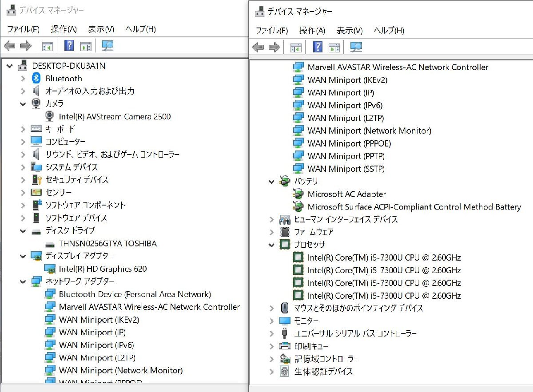Select Microsoft Surface ACPI-Compliant Control Method Battery
Image resolution: width=533 pixels, height=392 pixels.
[x=414, y=207]
